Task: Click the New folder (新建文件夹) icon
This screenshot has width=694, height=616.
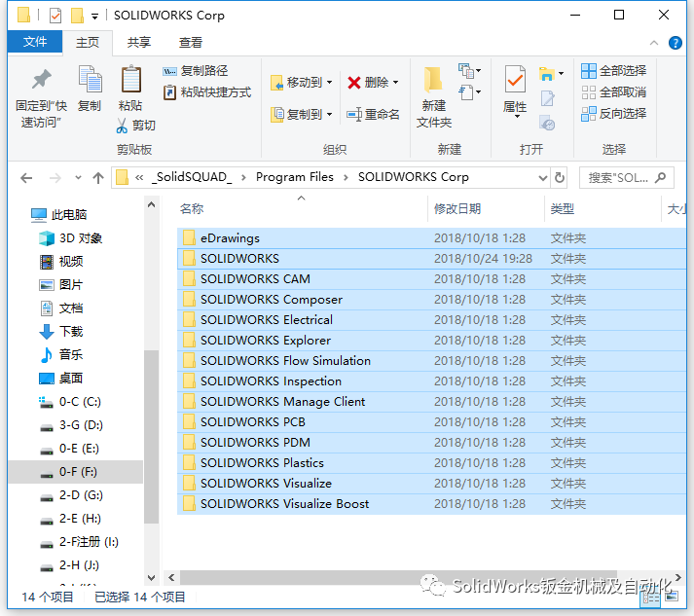Action: (x=433, y=81)
